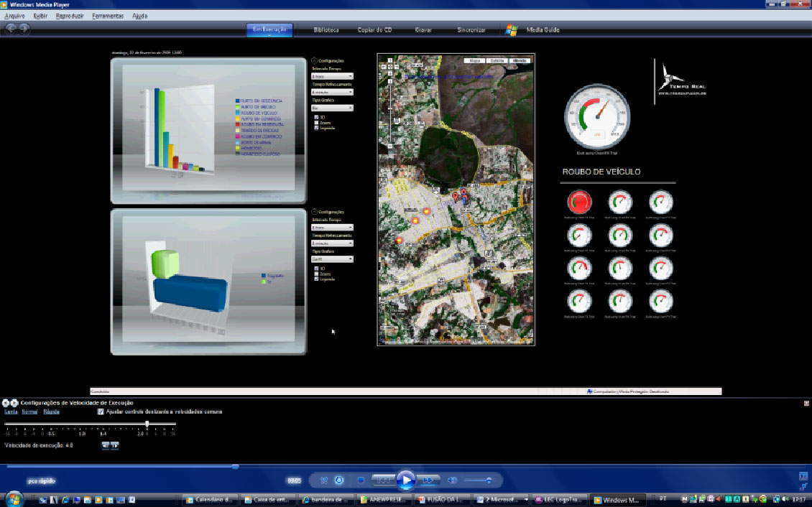
Task: Click the Lenta speed link
Action: [x=11, y=411]
